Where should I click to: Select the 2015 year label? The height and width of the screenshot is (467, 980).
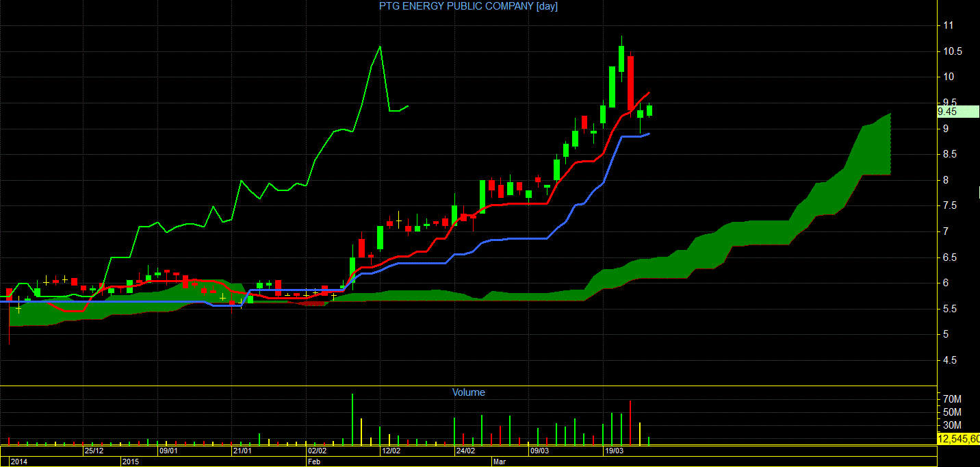point(131,462)
